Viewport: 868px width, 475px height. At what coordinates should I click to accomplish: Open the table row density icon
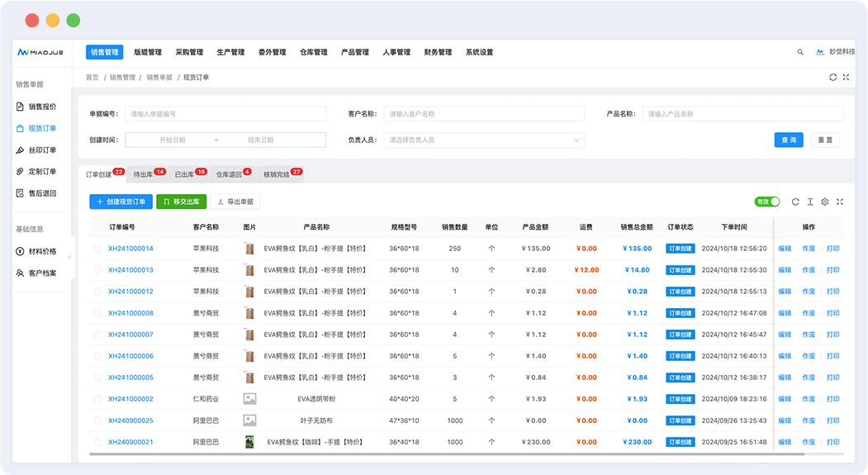(x=810, y=202)
